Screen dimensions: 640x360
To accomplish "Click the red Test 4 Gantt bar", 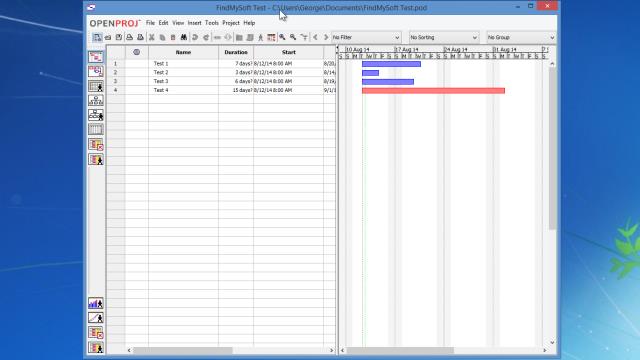I will [x=433, y=91].
